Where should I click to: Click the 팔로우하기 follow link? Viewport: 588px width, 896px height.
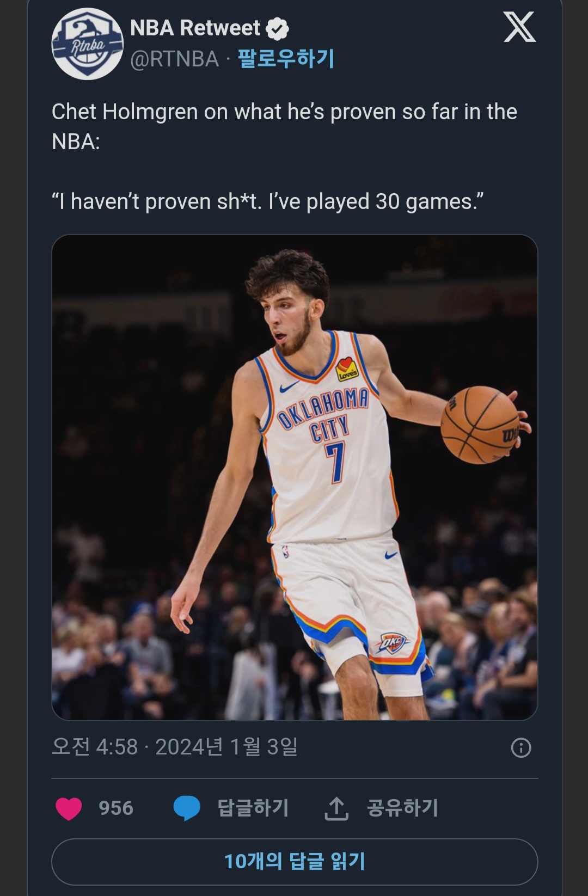click(x=286, y=59)
